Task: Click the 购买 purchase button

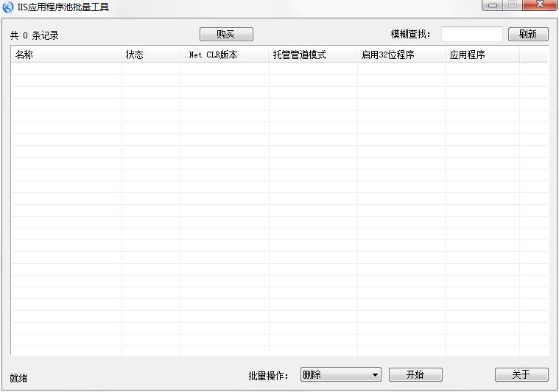Action: [226, 34]
